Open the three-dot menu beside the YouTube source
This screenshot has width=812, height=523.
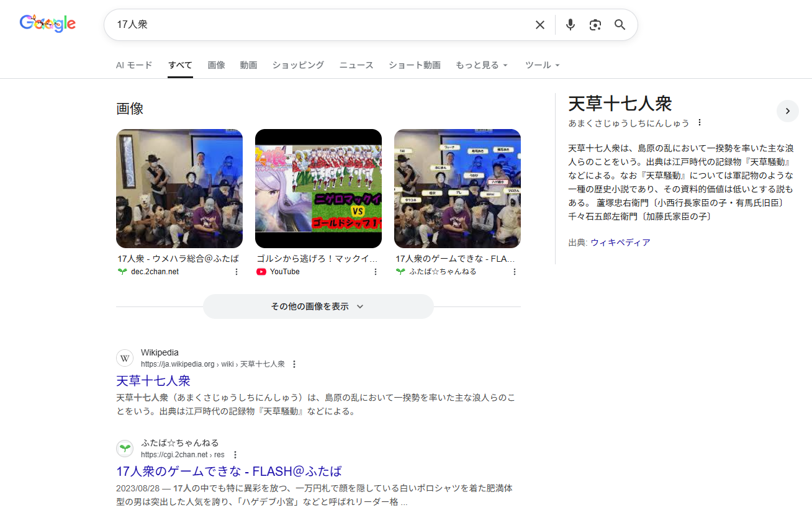375,272
